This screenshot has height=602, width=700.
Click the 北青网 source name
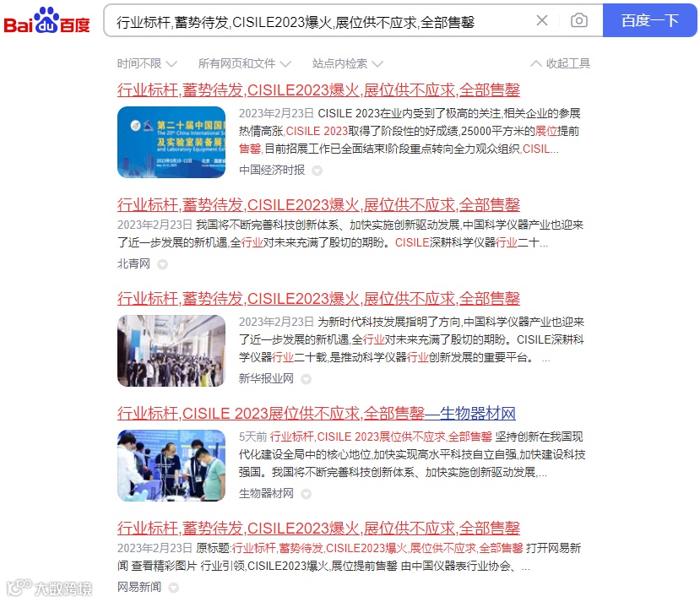coord(133,263)
